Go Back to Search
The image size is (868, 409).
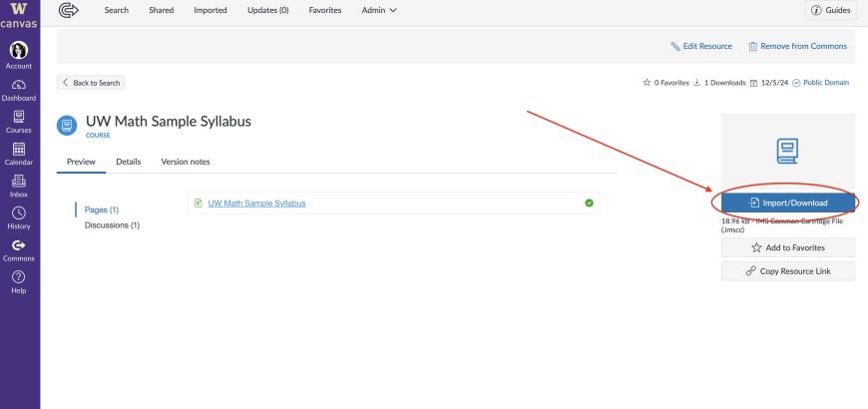(x=91, y=83)
